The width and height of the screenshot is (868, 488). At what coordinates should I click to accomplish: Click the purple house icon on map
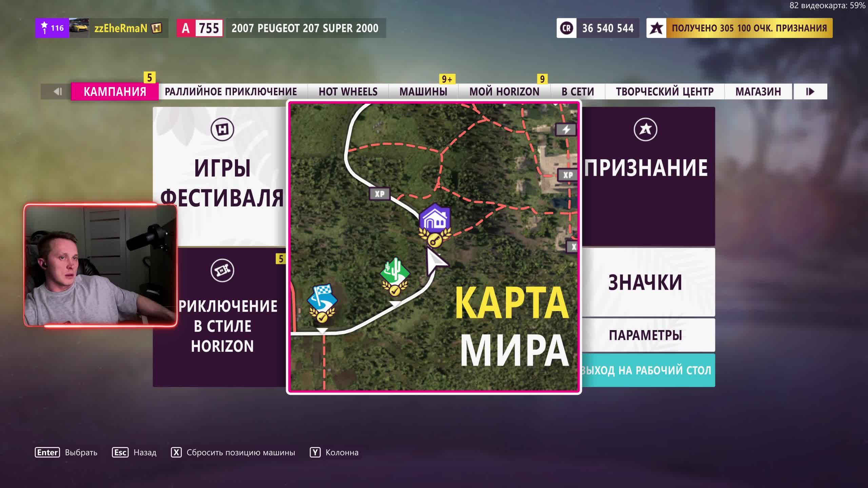pyautogui.click(x=435, y=220)
